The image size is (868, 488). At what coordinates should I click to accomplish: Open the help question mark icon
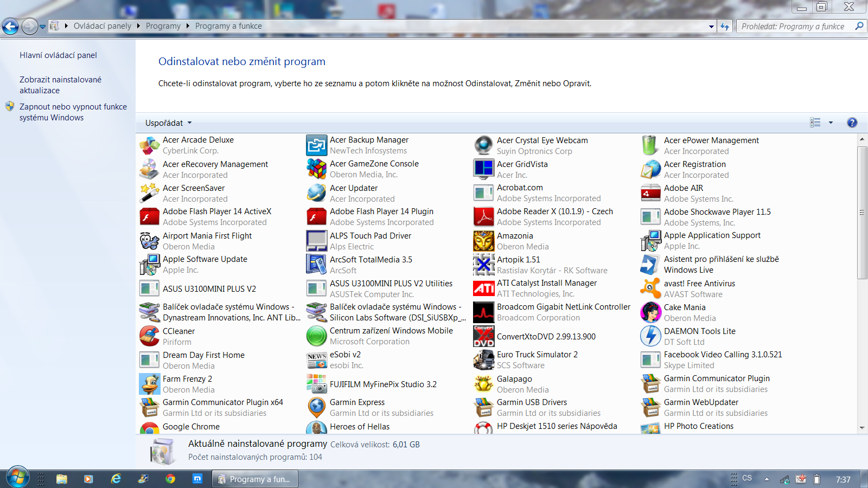pyautogui.click(x=852, y=123)
